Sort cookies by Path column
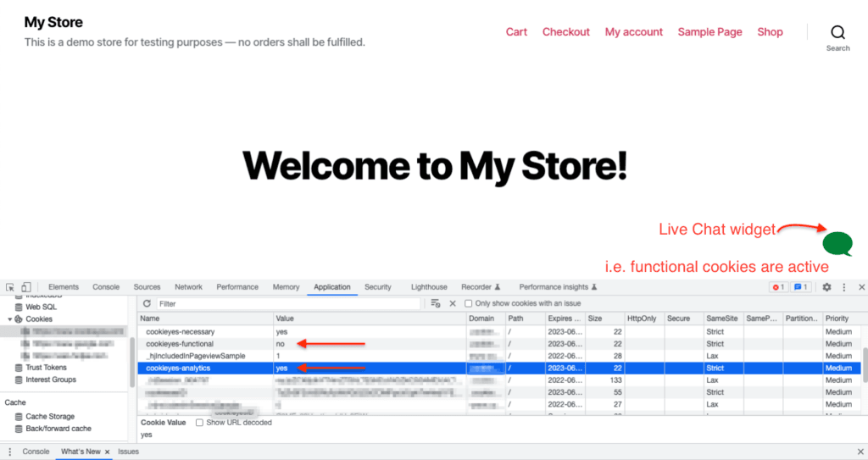The image size is (868, 460). tap(526, 319)
